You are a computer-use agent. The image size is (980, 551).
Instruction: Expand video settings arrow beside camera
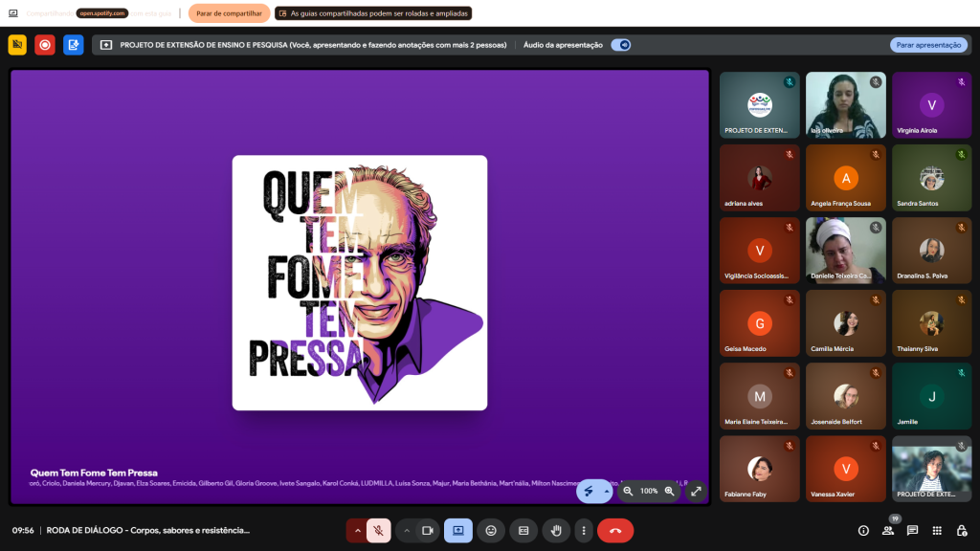pyautogui.click(x=407, y=530)
